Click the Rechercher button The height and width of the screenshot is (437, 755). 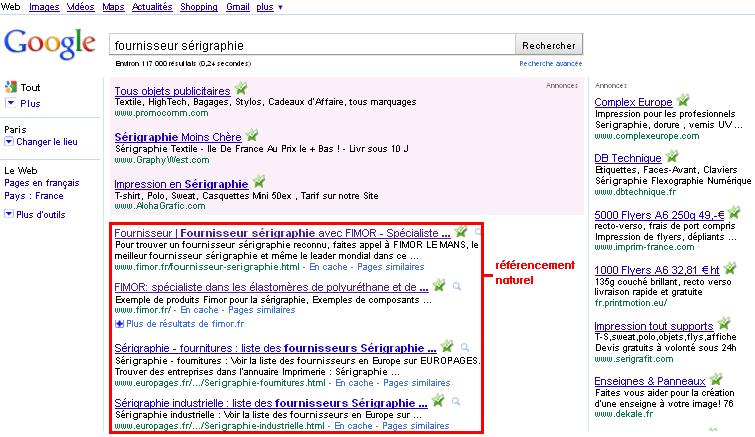(x=549, y=45)
